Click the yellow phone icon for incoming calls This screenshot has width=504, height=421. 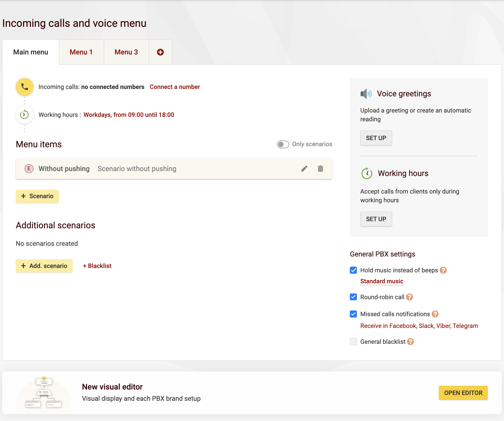click(x=25, y=87)
